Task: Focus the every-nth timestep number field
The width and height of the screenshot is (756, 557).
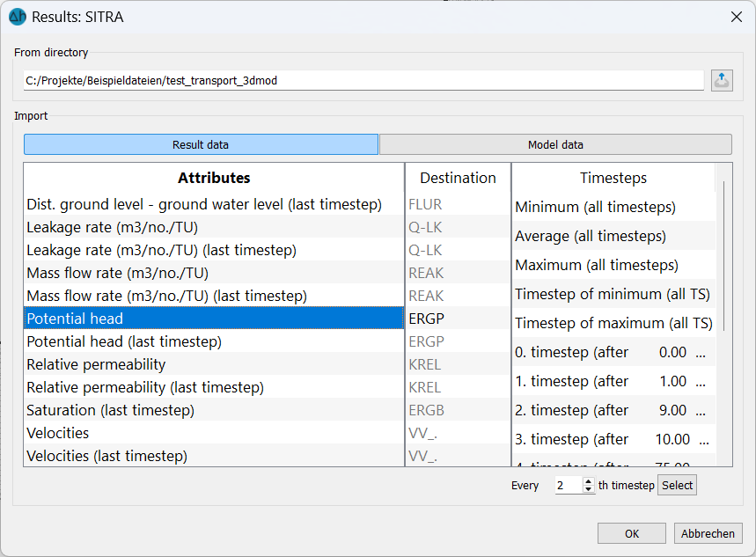Action: click(569, 485)
